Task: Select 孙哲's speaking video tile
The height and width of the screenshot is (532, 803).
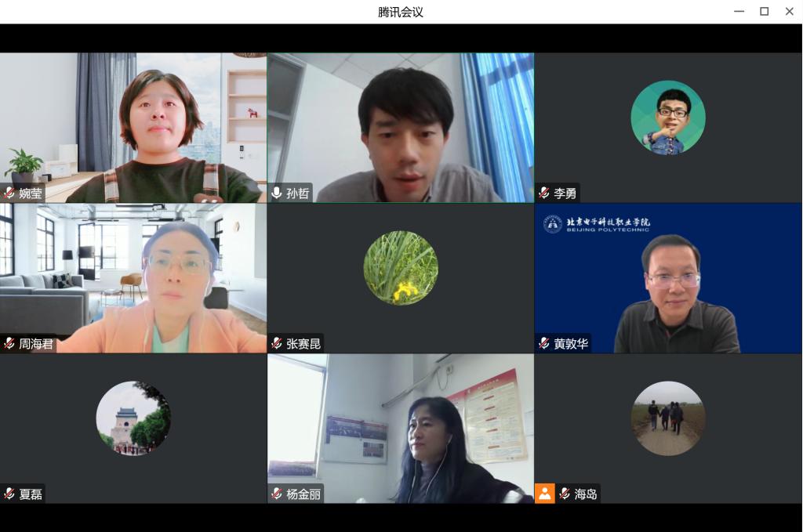Action: (x=401, y=128)
